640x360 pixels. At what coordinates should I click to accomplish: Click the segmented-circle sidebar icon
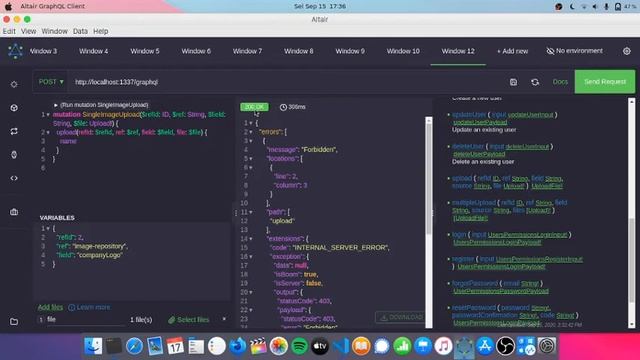click(x=14, y=108)
